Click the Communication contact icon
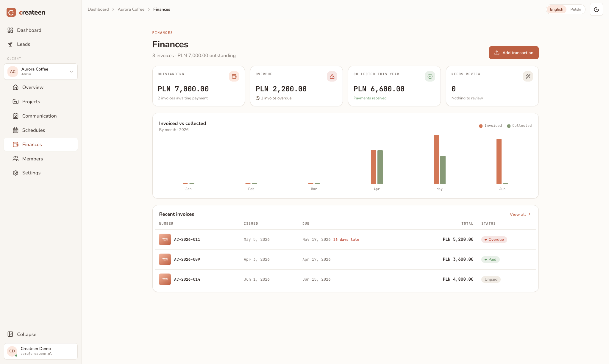 (x=15, y=116)
